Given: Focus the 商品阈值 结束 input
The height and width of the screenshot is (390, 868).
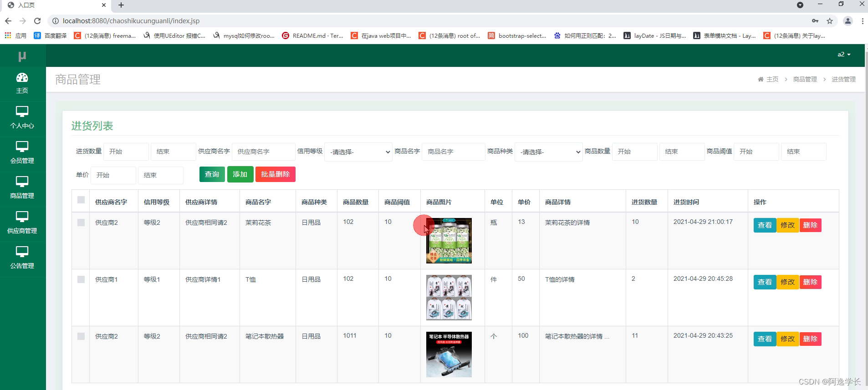Looking at the screenshot, I should pyautogui.click(x=804, y=152).
